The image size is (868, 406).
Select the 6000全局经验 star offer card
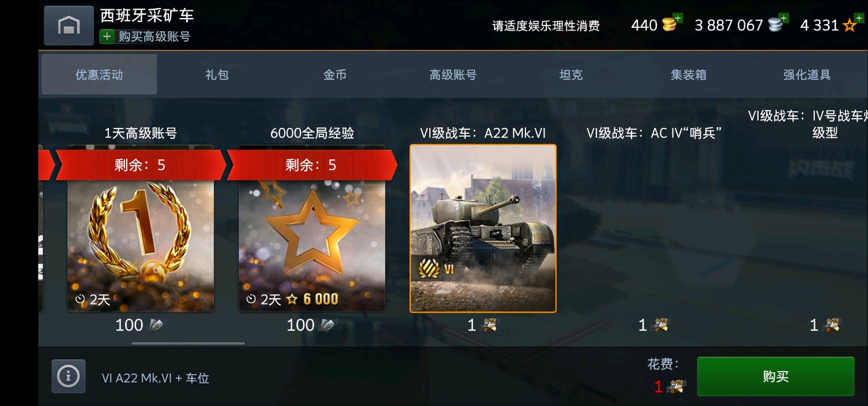[x=312, y=228]
